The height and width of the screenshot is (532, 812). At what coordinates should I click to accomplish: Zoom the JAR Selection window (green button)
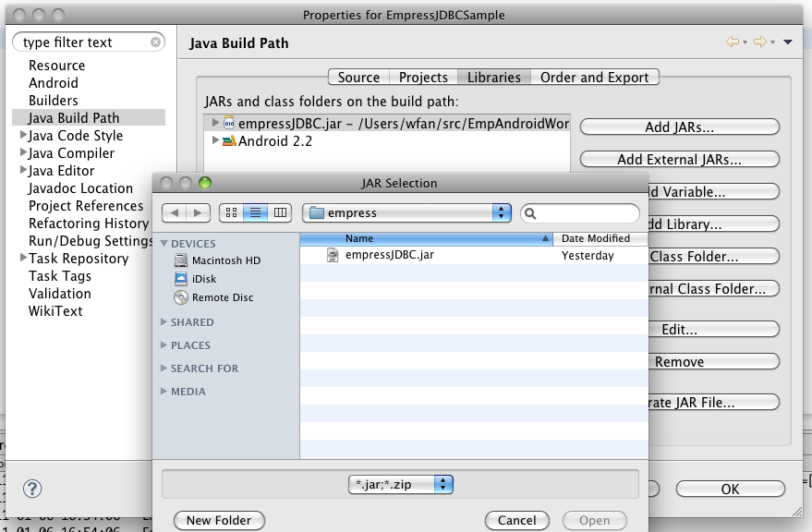pyautogui.click(x=205, y=183)
